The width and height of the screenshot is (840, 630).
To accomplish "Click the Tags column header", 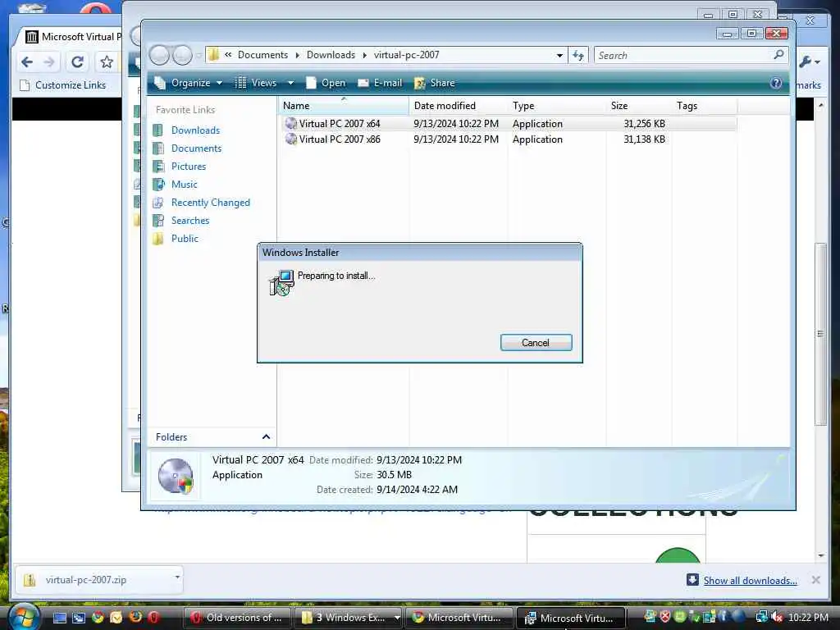I will pyautogui.click(x=705, y=106).
